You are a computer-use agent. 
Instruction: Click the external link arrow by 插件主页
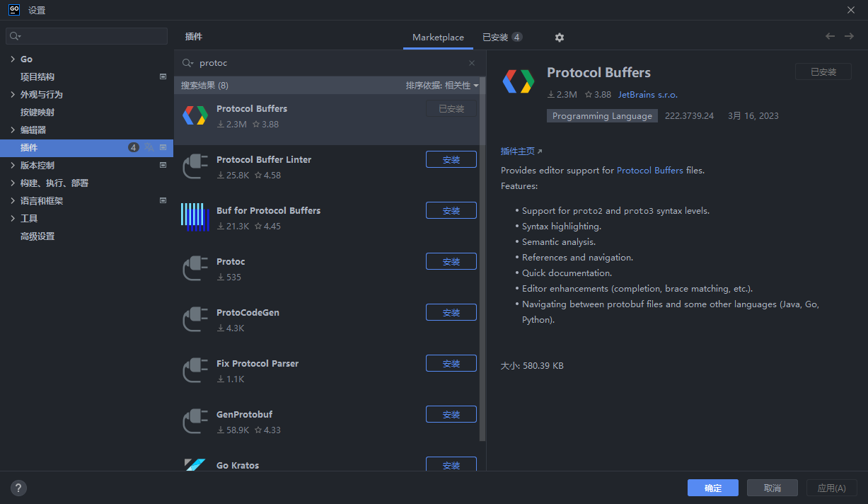coord(540,151)
